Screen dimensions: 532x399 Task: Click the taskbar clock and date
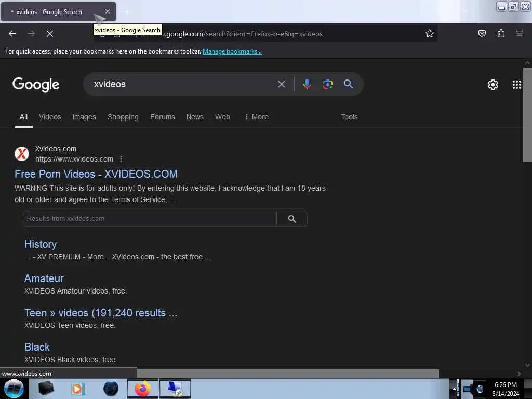pyautogui.click(x=506, y=389)
